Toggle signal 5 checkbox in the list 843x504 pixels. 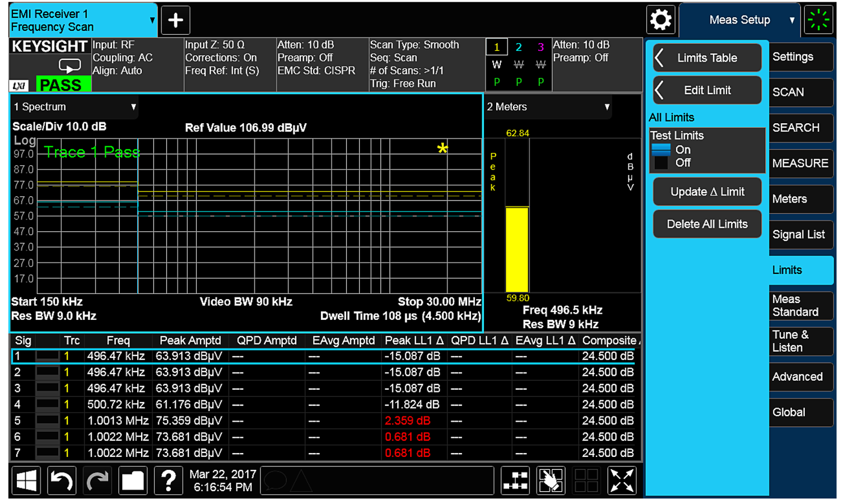pos(48,421)
